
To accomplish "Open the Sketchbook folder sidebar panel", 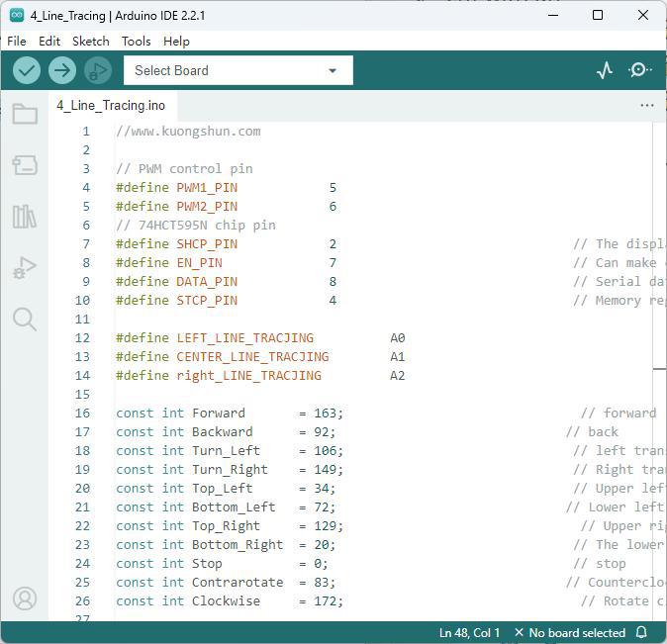I will pos(25,114).
